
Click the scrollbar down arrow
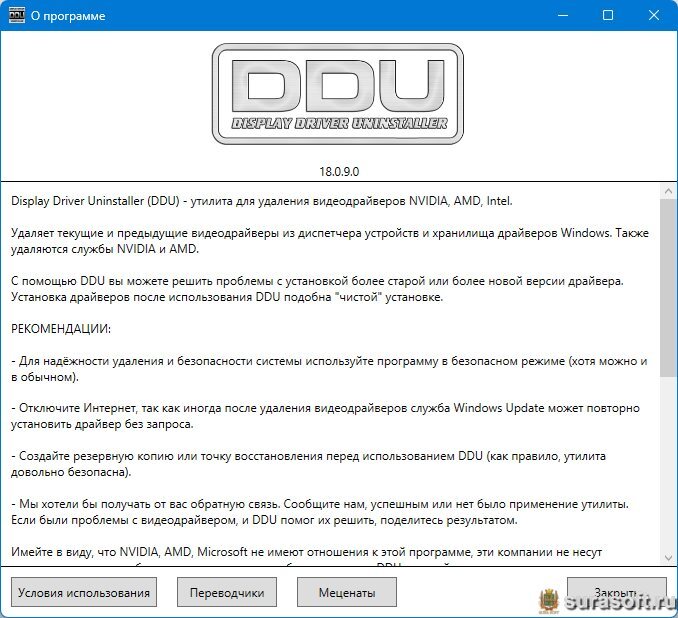coord(668,558)
